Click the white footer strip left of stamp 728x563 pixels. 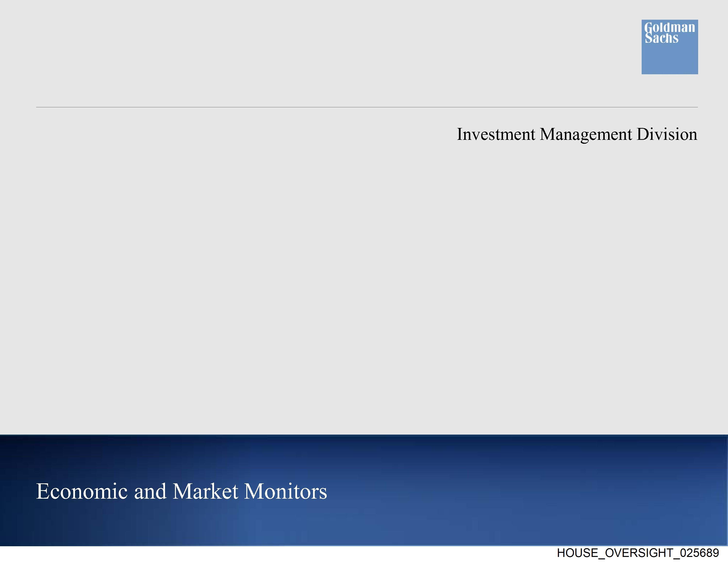pyautogui.click(x=267, y=554)
